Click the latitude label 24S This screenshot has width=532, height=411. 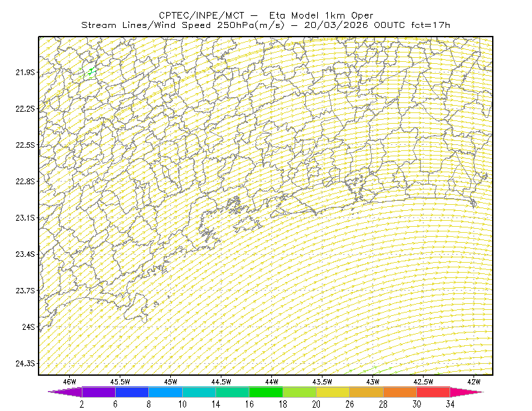tap(29, 327)
